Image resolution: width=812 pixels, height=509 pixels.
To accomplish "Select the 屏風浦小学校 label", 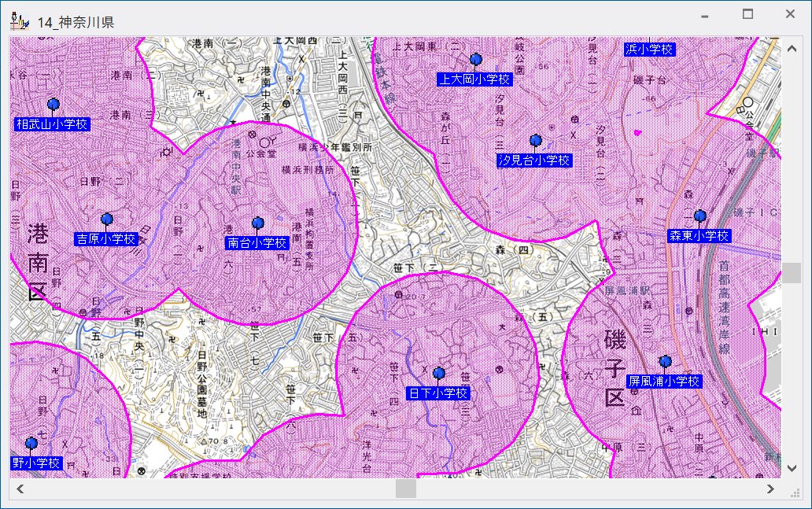I will (664, 382).
